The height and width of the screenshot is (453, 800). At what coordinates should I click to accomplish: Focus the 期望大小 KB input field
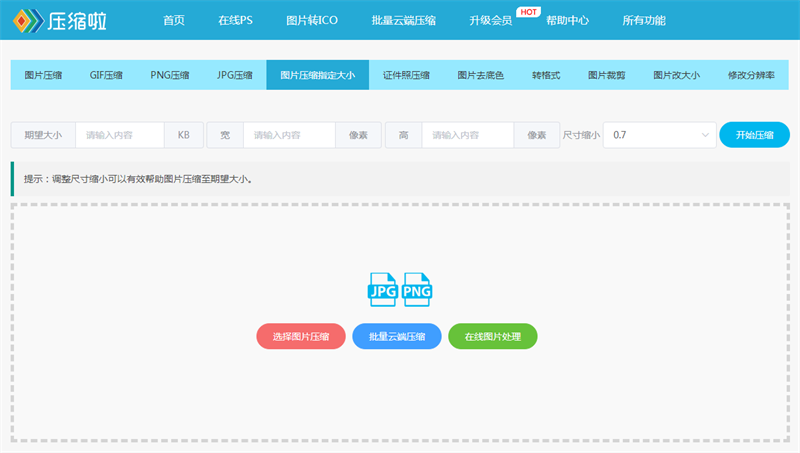(120, 135)
